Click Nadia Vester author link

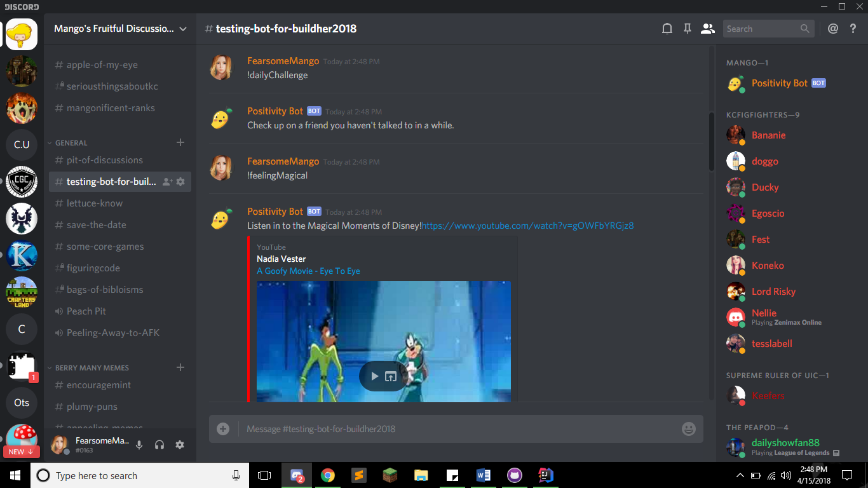point(281,259)
